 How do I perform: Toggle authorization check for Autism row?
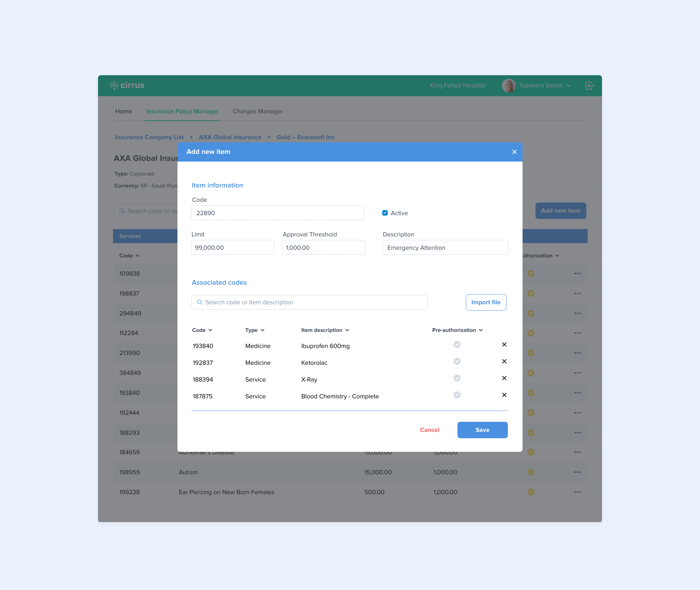(531, 472)
